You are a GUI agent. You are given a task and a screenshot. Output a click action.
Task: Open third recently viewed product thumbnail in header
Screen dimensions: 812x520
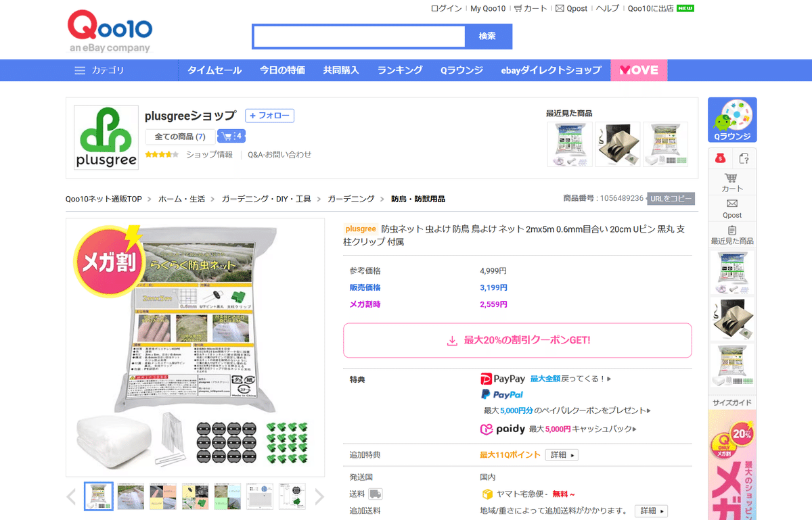(x=665, y=144)
